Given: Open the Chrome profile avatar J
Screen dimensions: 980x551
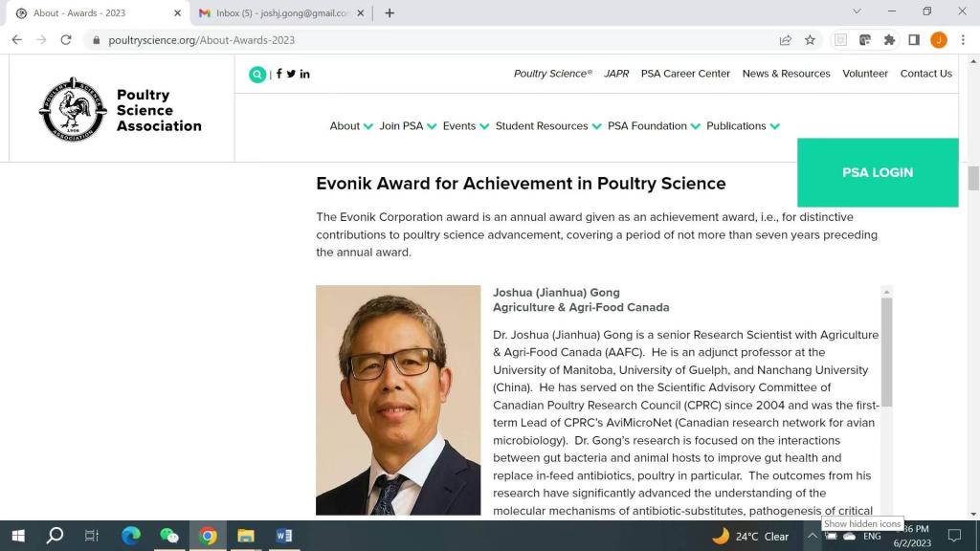Looking at the screenshot, I should coord(939,40).
